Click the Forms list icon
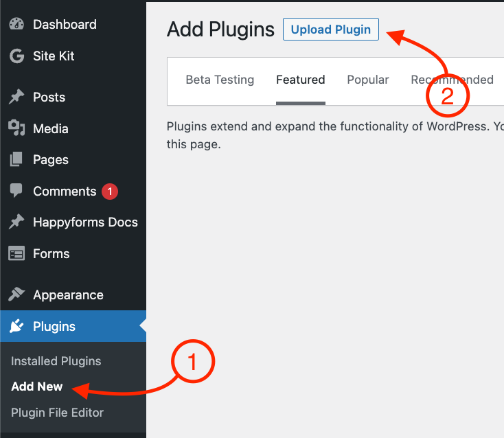 point(16,253)
